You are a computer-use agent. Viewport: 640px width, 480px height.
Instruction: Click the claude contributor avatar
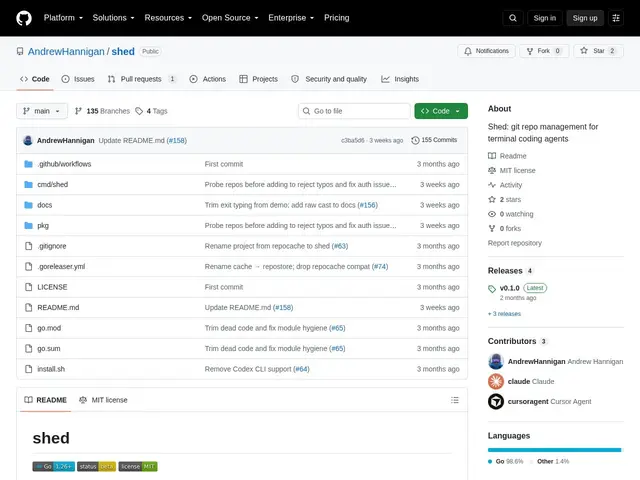pyautogui.click(x=496, y=381)
